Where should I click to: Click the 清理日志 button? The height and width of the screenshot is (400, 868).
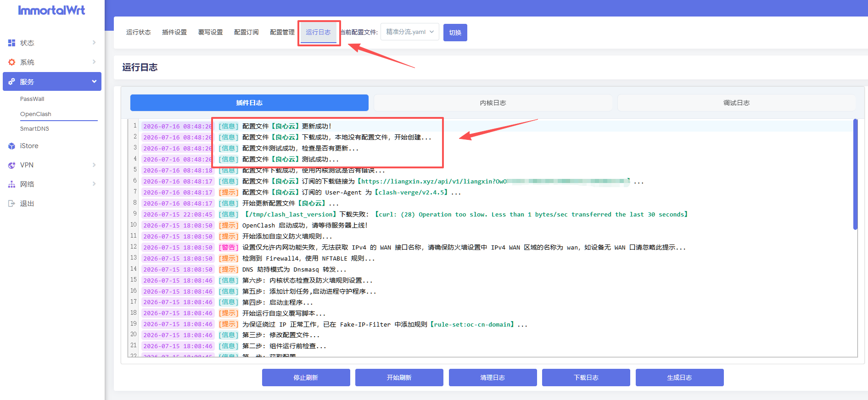click(x=493, y=378)
